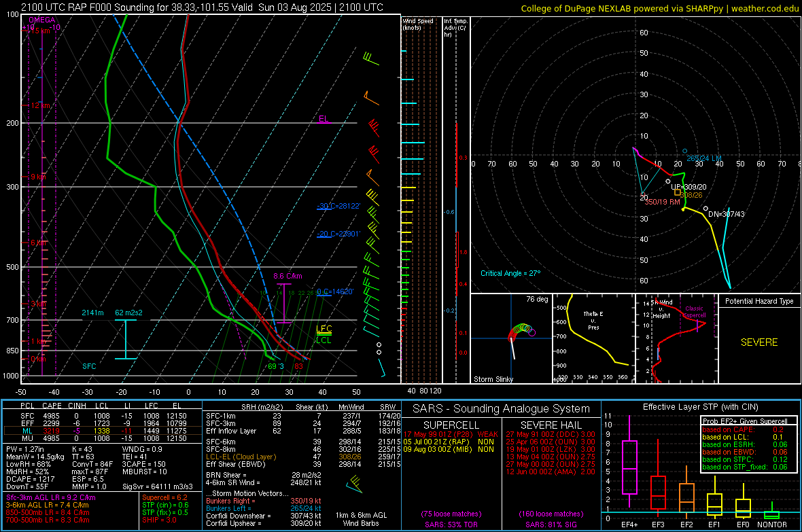
Task: Click the 700-500mb LR = 8.3 C/km line
Action: (x=48, y=520)
